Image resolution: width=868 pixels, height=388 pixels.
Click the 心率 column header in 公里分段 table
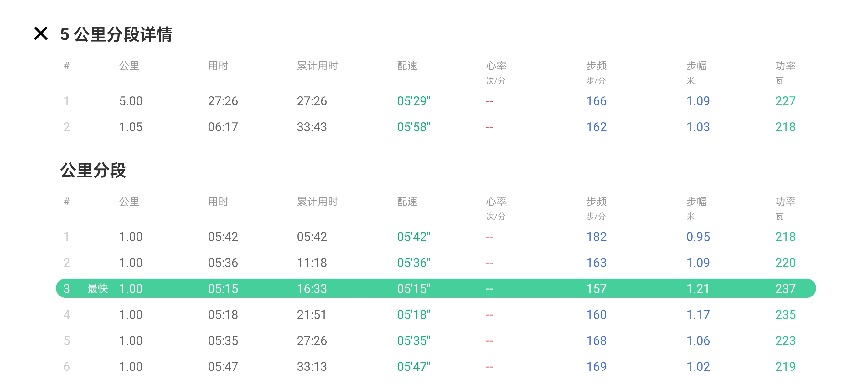point(496,202)
